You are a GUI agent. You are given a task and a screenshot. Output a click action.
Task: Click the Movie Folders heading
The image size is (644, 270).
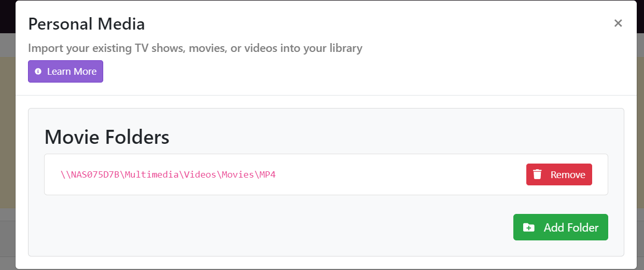tap(107, 137)
